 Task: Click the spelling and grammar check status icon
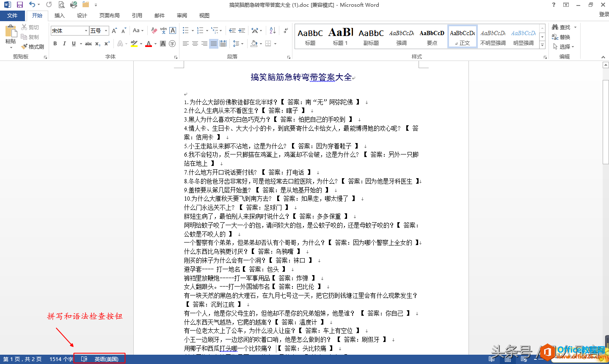click(x=84, y=359)
